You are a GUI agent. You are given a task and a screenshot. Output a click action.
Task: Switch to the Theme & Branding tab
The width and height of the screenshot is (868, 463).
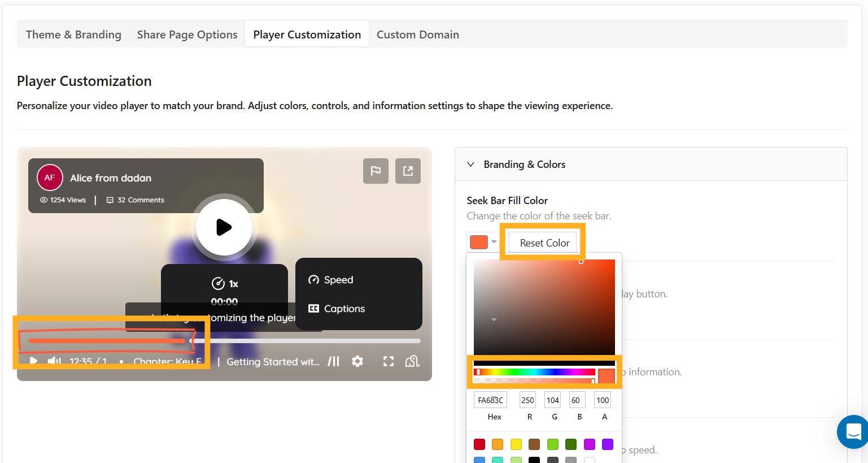point(73,34)
